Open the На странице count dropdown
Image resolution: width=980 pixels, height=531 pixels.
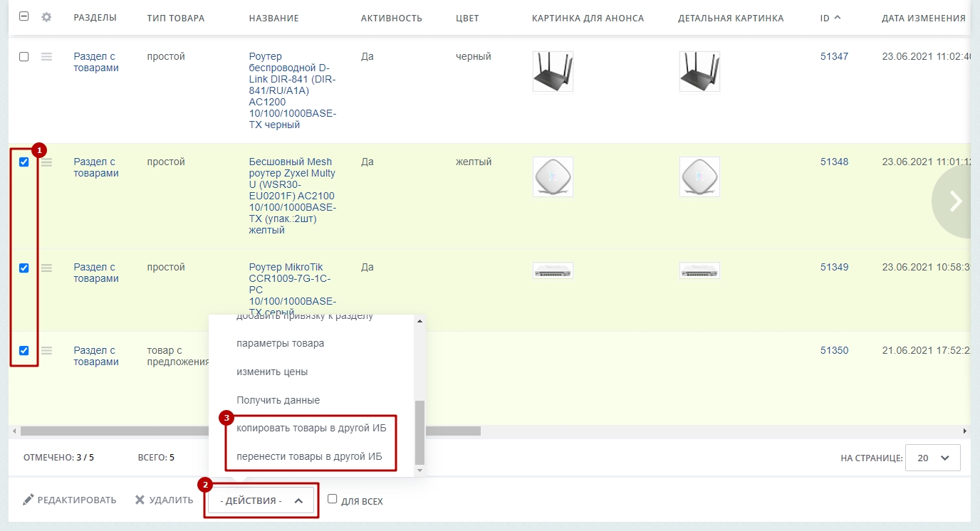coord(933,458)
